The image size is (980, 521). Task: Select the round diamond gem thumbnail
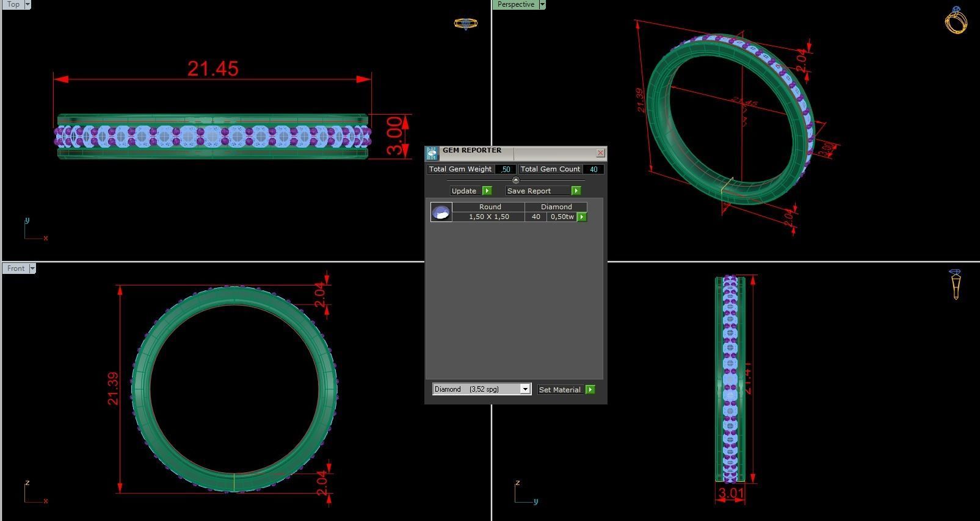tap(441, 212)
